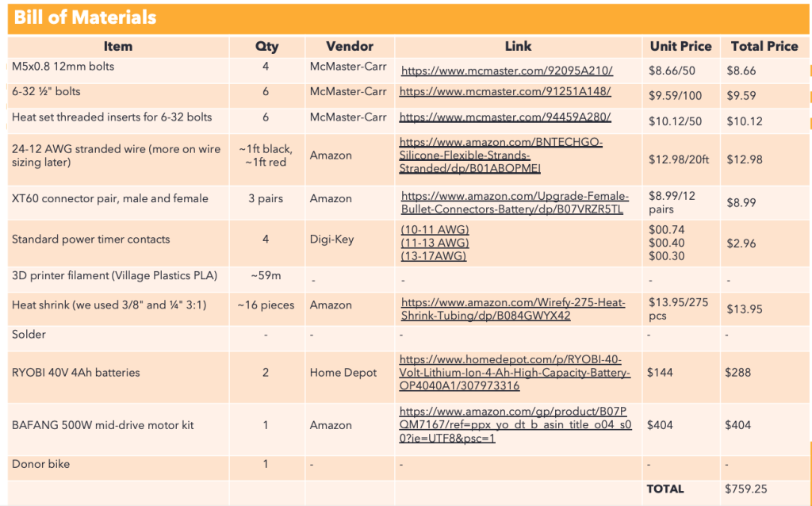Image resolution: width=812 pixels, height=506 pixels.
Task: Click the "$12.98/20ft" unit price
Action: click(x=679, y=160)
